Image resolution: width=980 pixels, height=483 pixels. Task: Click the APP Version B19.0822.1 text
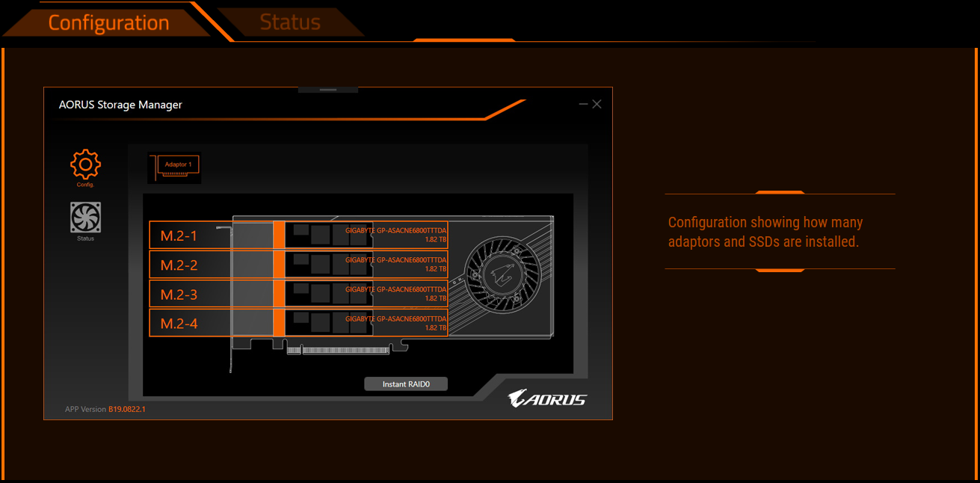[105, 409]
